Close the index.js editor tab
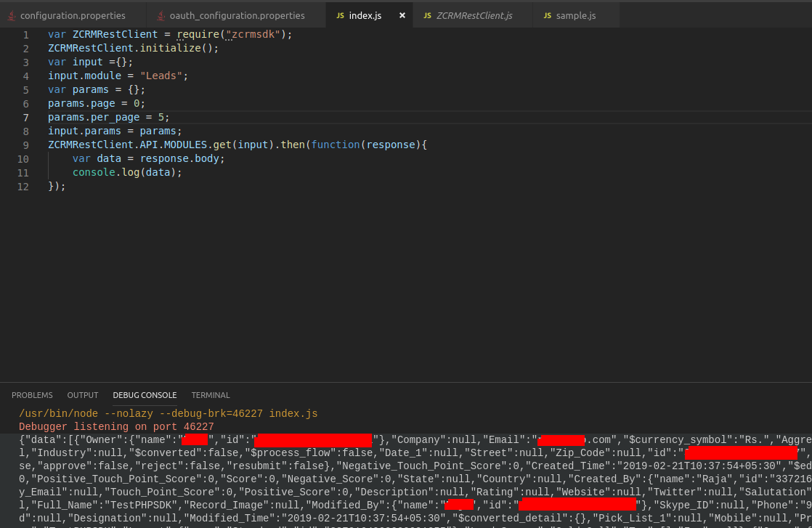Screen dimensions: 812x528 (402, 15)
